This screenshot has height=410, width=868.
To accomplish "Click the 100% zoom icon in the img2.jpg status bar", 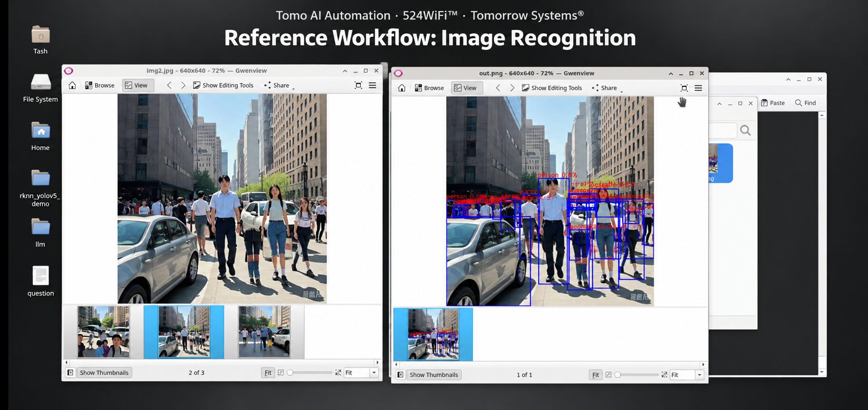I will [281, 372].
